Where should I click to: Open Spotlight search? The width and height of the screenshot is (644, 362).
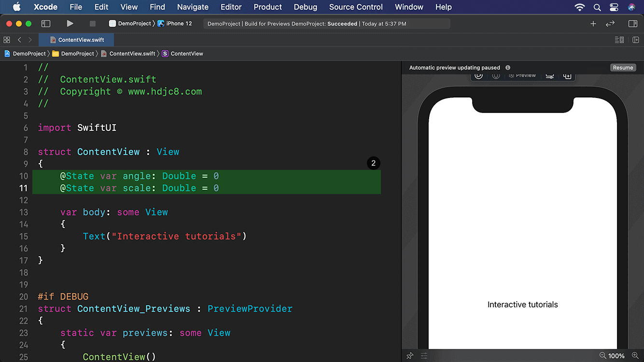click(x=597, y=7)
